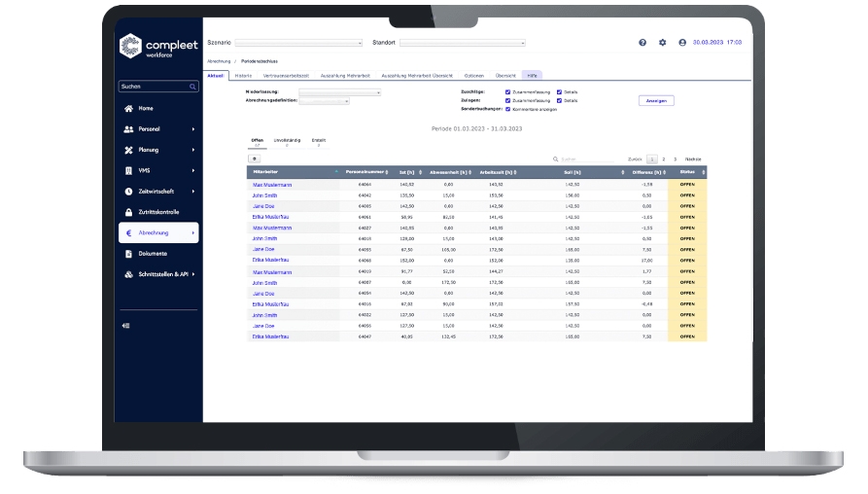Expand the Schnittstellen & API submenu arrow

(193, 274)
